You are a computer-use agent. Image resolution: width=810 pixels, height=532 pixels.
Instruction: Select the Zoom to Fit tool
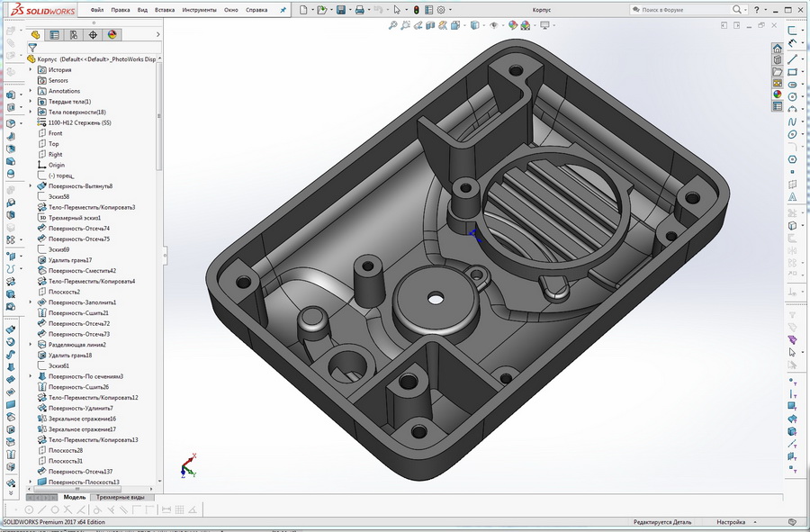(393, 25)
